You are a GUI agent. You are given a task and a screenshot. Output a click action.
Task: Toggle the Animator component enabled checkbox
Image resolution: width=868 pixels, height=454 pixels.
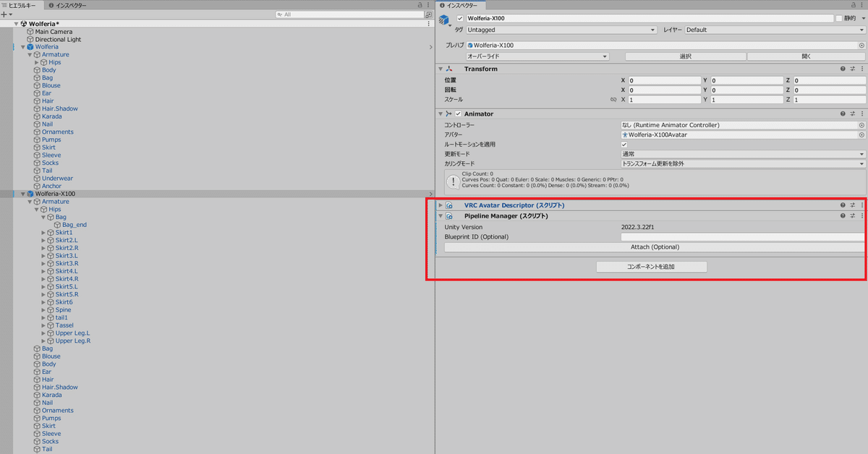[x=458, y=113]
